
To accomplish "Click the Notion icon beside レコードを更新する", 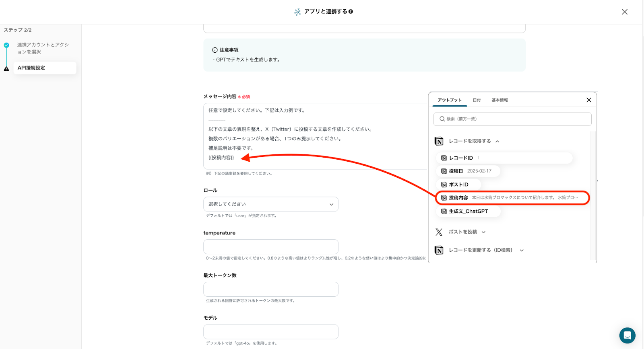I will [439, 250].
